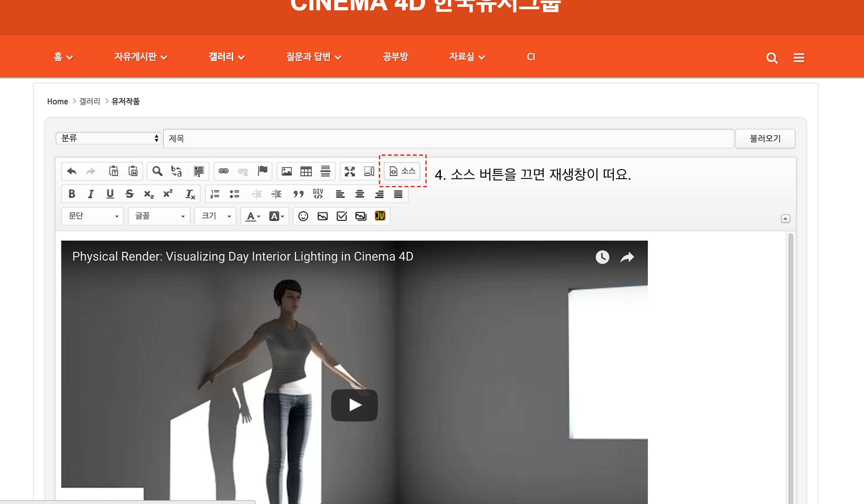Screen dimensions: 864x504
Task: Toggle the Show Blocks icon
Action: coord(369,171)
